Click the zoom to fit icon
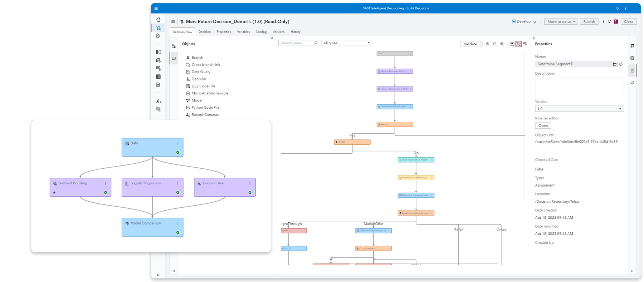 click(x=502, y=44)
